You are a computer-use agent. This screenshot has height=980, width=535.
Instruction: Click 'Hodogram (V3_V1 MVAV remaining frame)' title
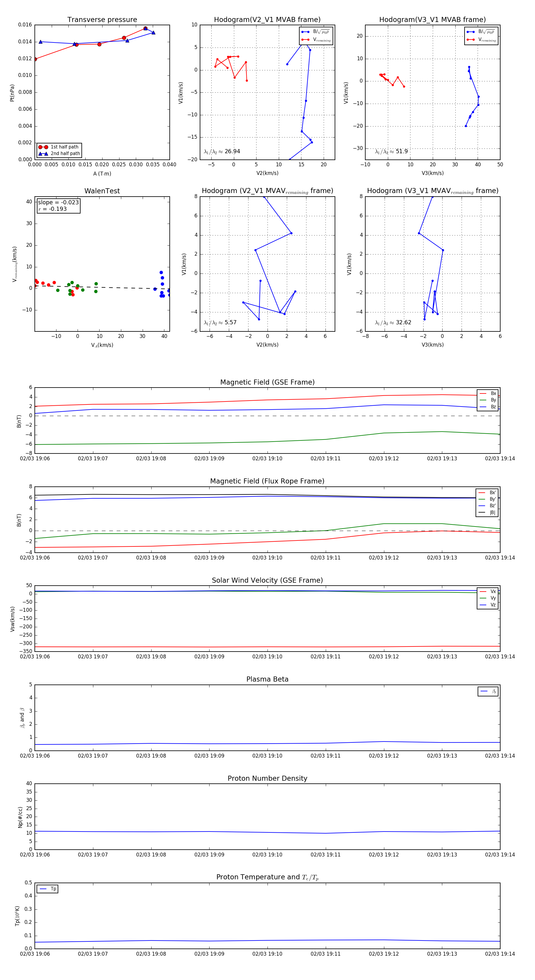coord(432,191)
